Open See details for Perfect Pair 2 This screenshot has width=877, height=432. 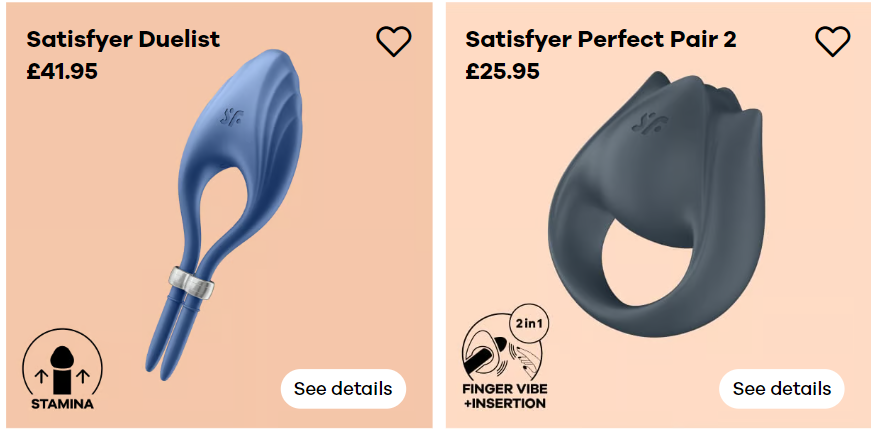(x=781, y=388)
